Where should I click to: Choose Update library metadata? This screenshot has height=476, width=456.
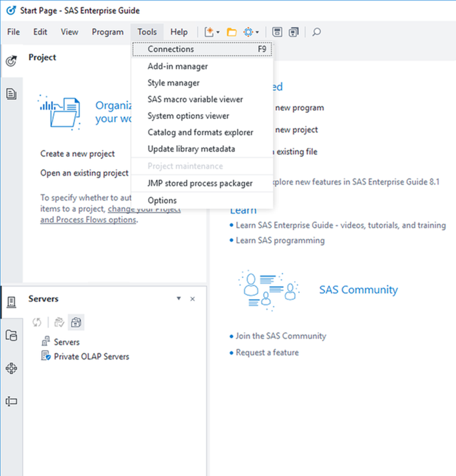(202, 149)
